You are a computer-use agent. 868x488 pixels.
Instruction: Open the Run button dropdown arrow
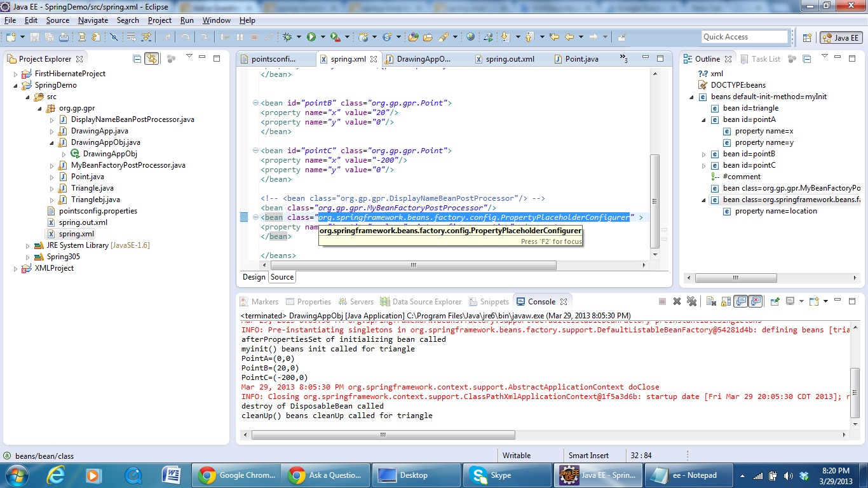coord(323,36)
